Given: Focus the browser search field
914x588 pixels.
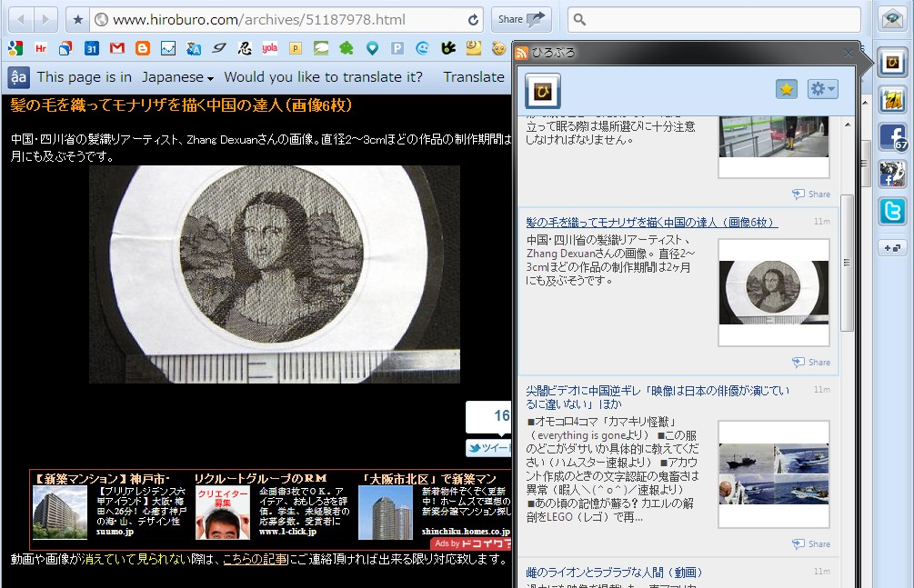Looking at the screenshot, I should coord(714,19).
